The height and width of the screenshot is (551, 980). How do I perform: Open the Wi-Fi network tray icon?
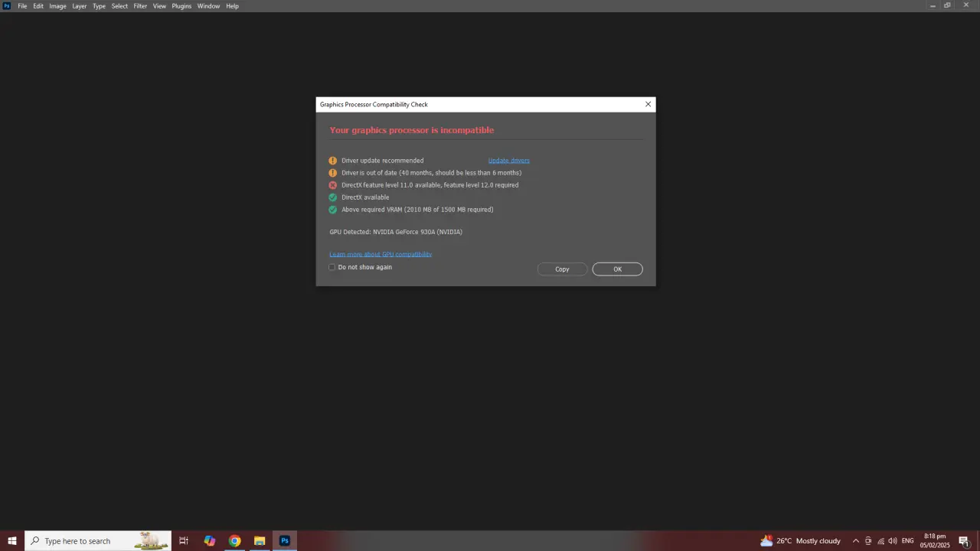pos(880,541)
